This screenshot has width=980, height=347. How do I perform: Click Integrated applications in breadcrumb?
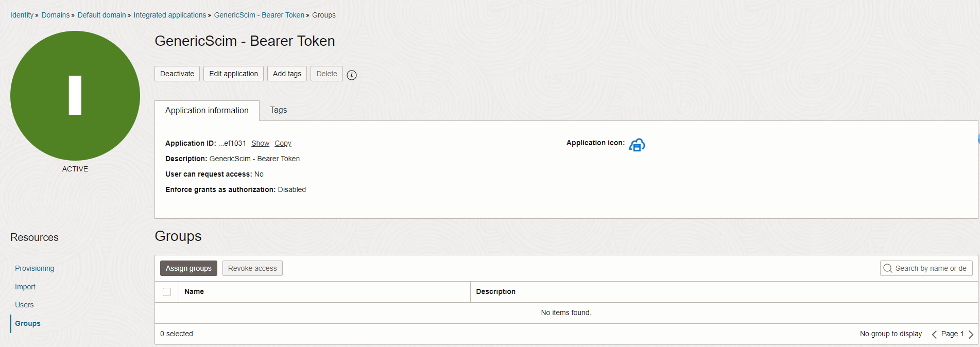[x=170, y=15]
